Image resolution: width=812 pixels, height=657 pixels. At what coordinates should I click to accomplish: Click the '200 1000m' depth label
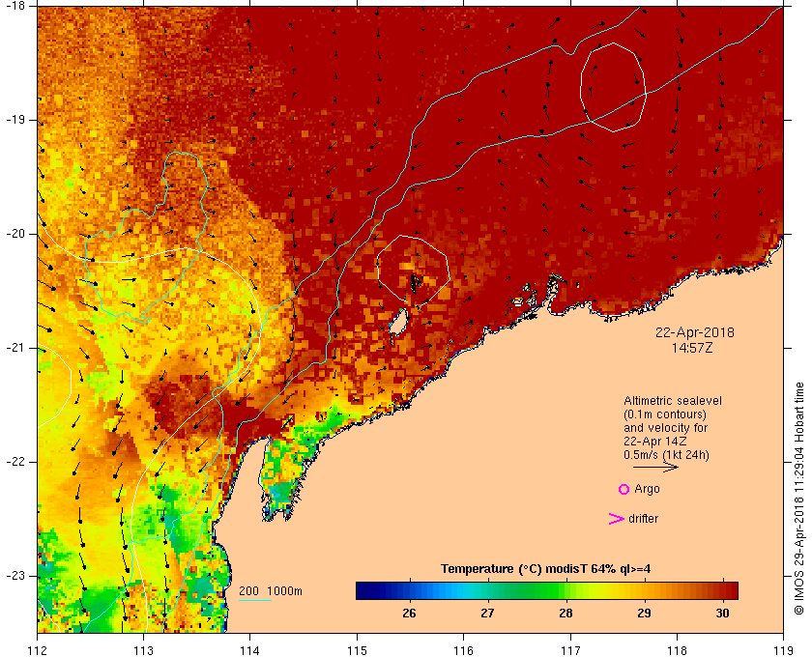pos(271,591)
